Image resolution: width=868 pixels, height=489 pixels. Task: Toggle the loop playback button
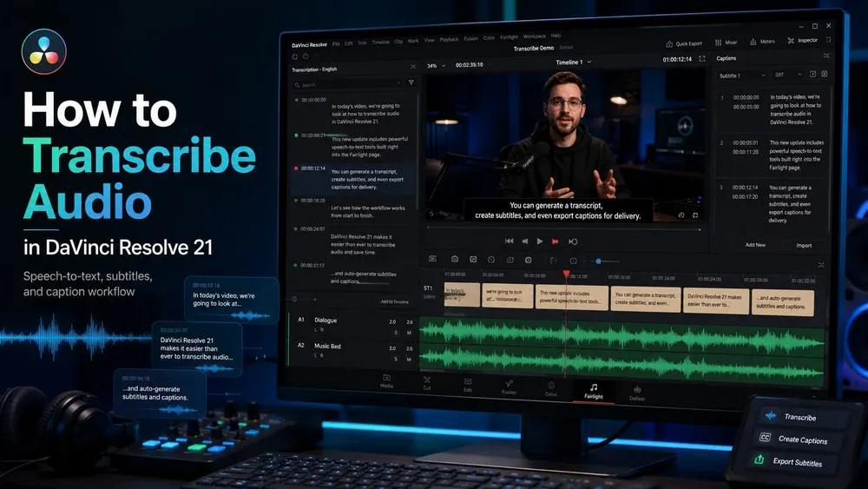pyautogui.click(x=573, y=241)
